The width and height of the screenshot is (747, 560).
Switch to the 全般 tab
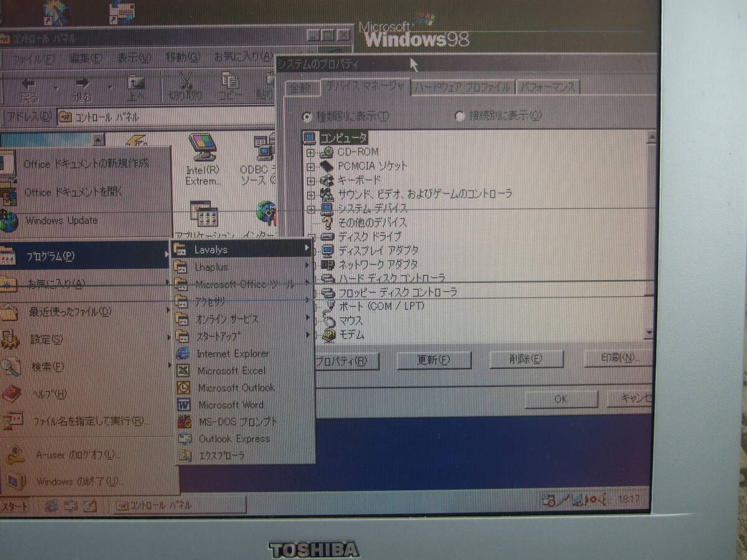click(300, 88)
